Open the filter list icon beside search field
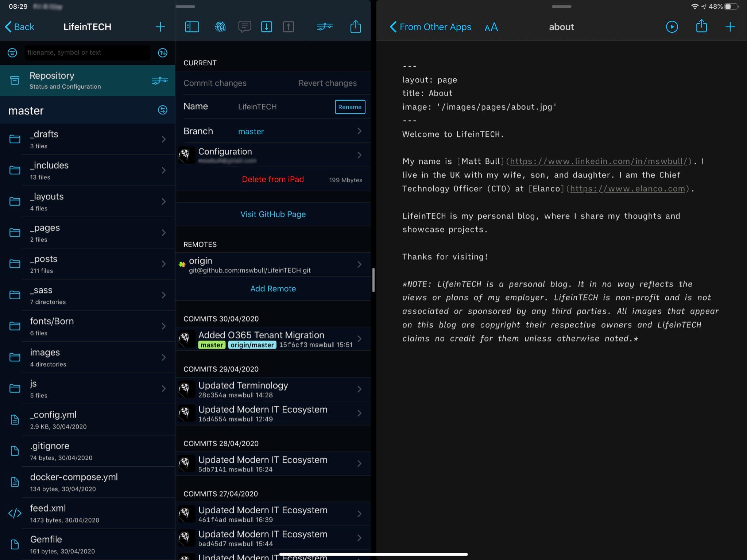Screen dimensions: 747x560 click(x=12, y=52)
